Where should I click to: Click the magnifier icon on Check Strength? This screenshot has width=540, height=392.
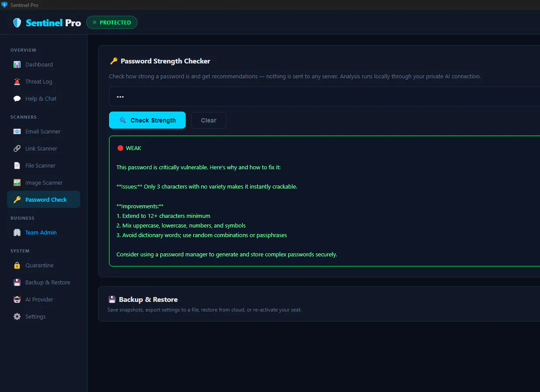tap(123, 120)
